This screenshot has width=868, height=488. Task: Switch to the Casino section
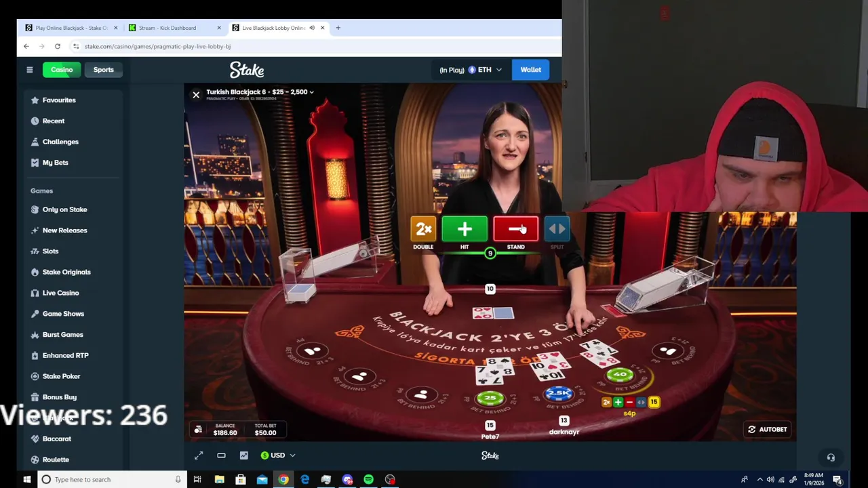point(61,70)
